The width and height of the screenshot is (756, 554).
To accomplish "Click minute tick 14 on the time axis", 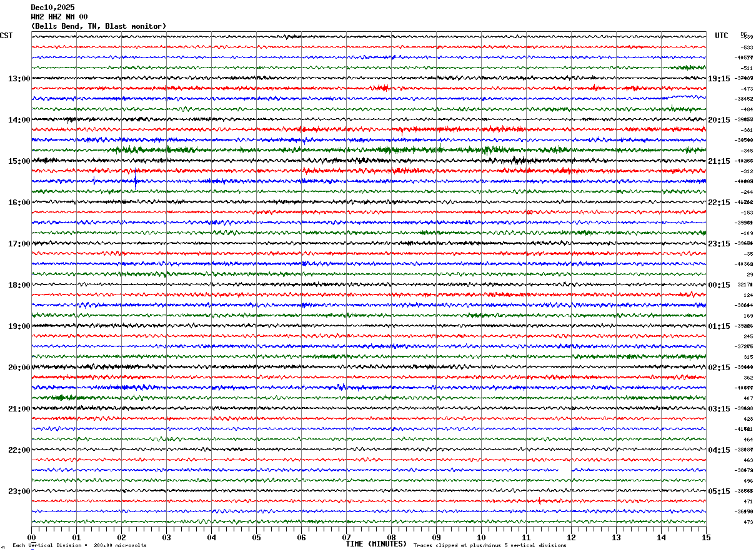I will click(661, 537).
